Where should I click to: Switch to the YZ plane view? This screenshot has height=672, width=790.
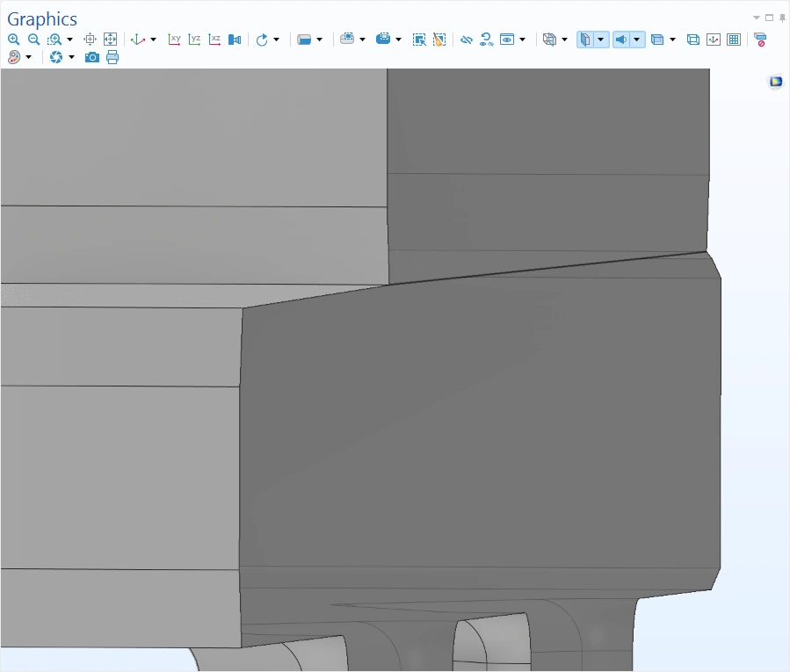point(194,40)
